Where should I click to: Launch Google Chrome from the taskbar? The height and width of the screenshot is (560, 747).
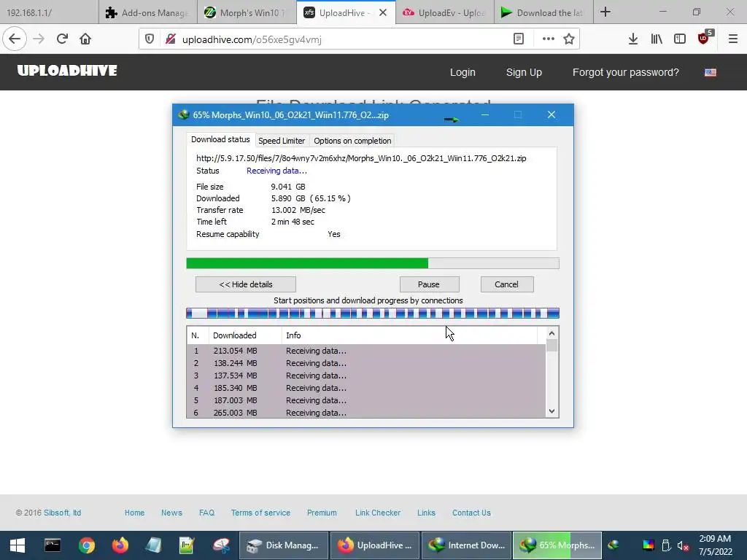coord(87,545)
